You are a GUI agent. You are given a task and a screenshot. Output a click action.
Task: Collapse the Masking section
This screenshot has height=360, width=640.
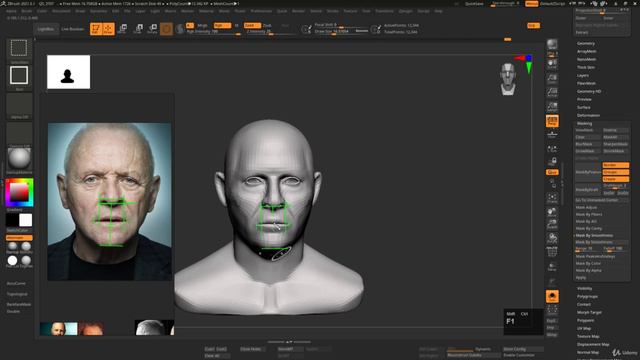click(x=584, y=123)
